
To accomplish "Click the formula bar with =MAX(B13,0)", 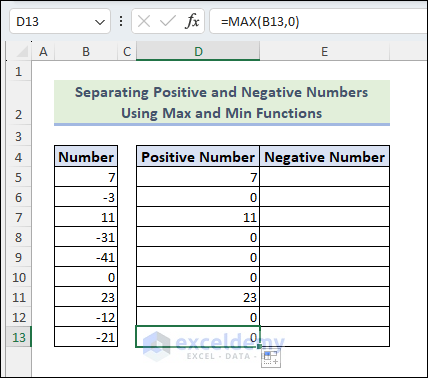I will [318, 22].
